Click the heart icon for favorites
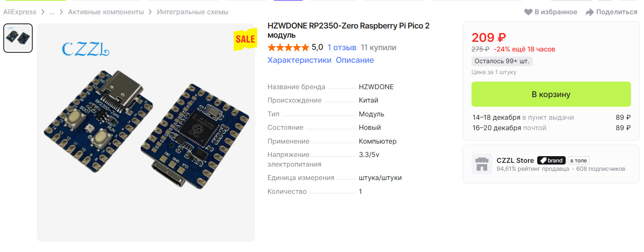644x252 pixels. 528,12
